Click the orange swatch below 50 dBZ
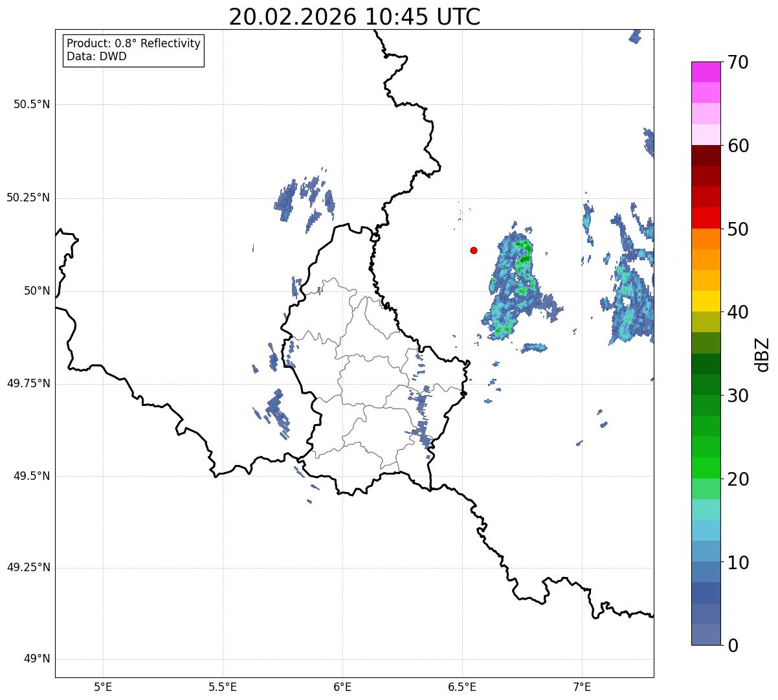 click(706, 239)
